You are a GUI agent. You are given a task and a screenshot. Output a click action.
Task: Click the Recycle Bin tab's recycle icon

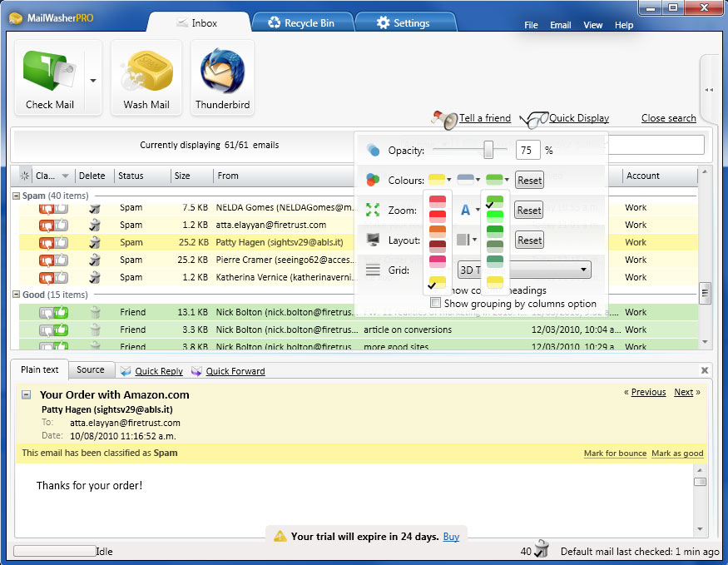pos(275,22)
